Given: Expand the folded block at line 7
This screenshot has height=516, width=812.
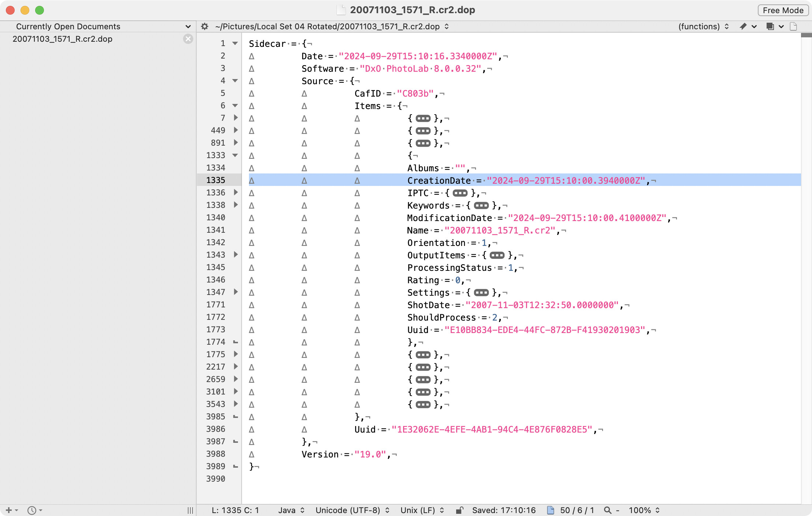Looking at the screenshot, I should [236, 118].
